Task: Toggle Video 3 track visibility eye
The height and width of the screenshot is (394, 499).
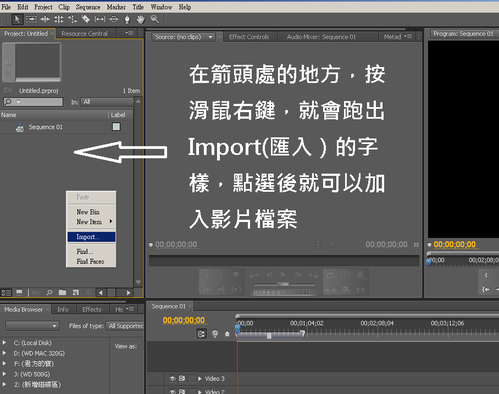Action: point(173,379)
